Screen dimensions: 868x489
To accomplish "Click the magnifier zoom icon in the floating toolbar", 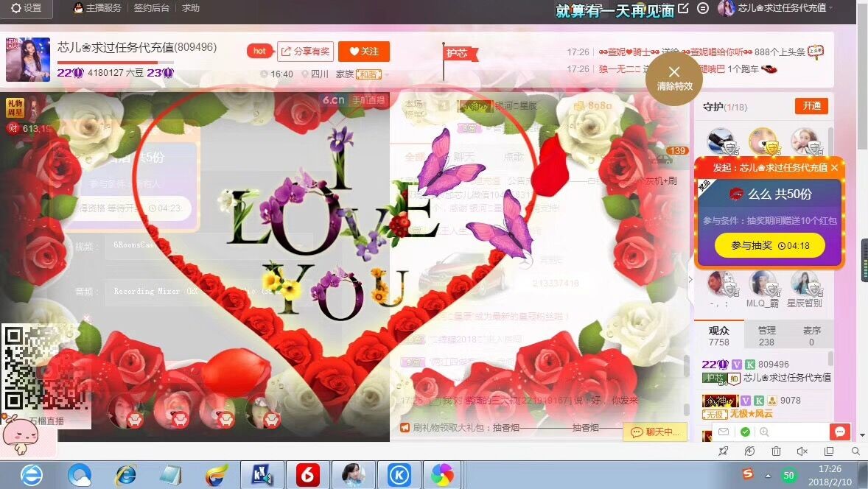I will coord(764,432).
